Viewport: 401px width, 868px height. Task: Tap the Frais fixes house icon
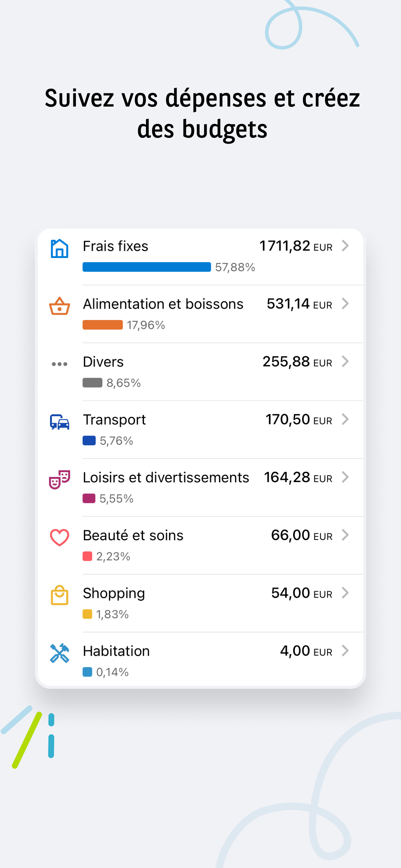(x=60, y=249)
